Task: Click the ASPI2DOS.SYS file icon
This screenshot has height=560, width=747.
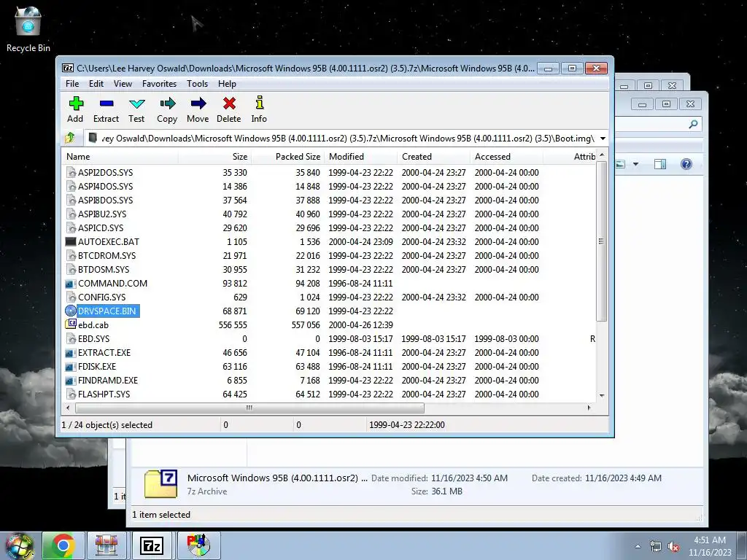Action: [71, 172]
